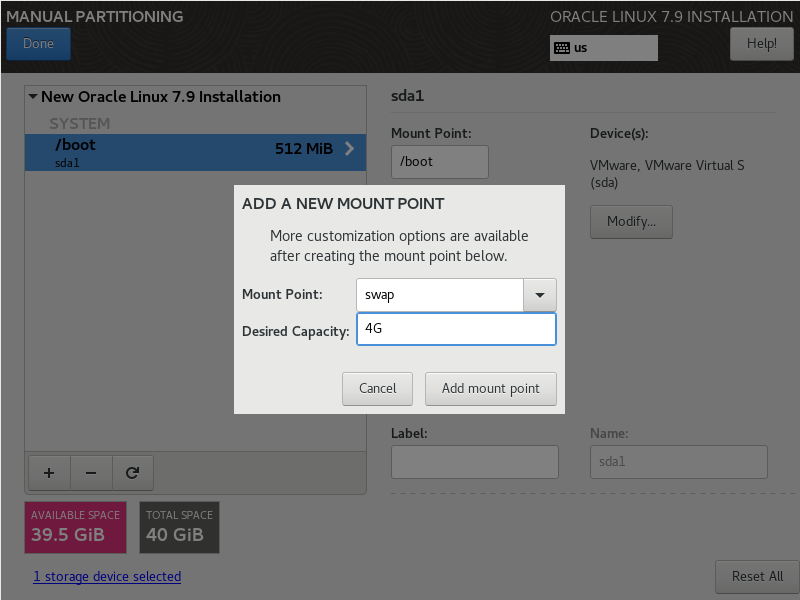Select the /boot sda1 partition row
The width and height of the screenshot is (800, 600).
[x=195, y=152]
